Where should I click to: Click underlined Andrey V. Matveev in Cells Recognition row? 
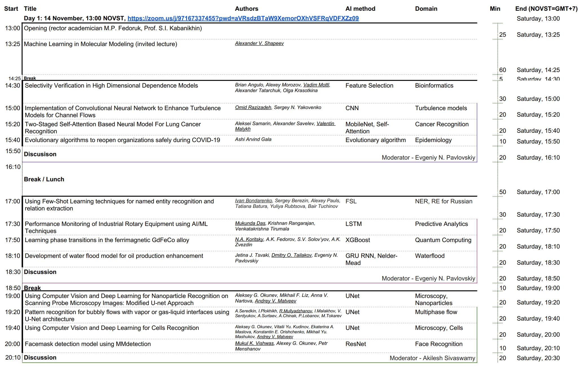coord(275,337)
